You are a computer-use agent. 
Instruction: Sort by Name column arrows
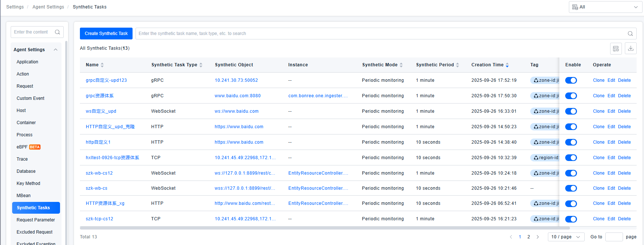click(x=102, y=65)
